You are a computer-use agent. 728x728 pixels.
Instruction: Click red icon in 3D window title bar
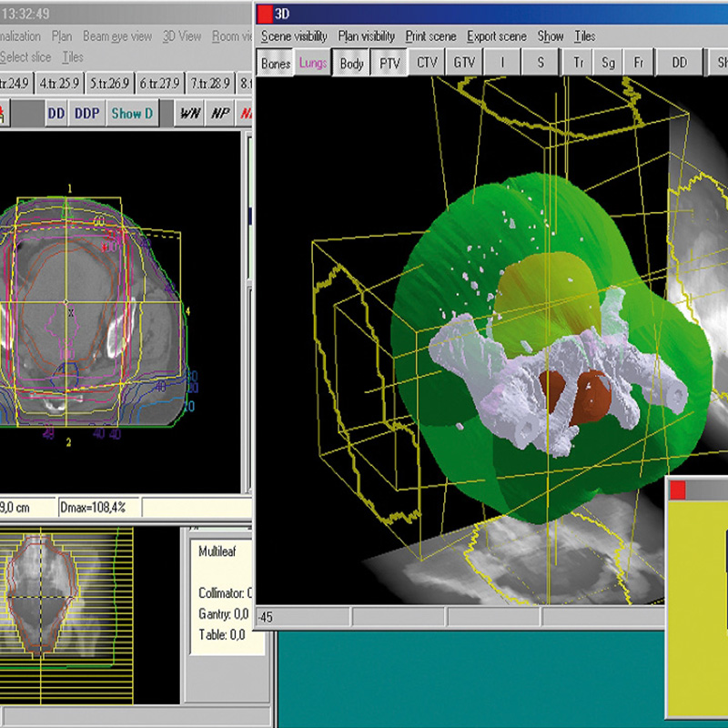(264, 14)
